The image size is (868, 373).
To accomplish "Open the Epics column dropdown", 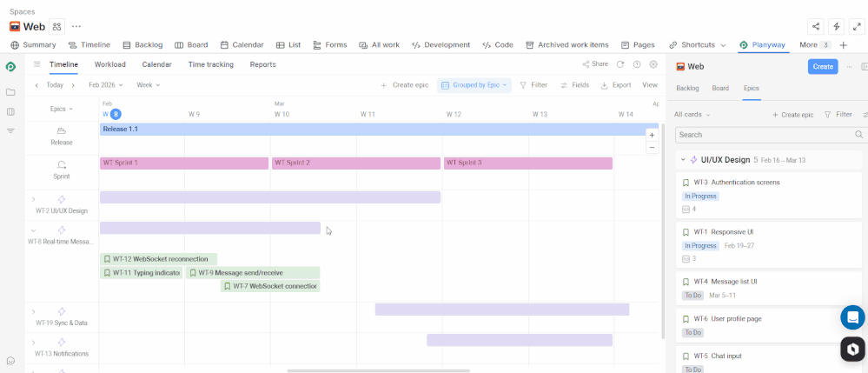I will (62, 110).
